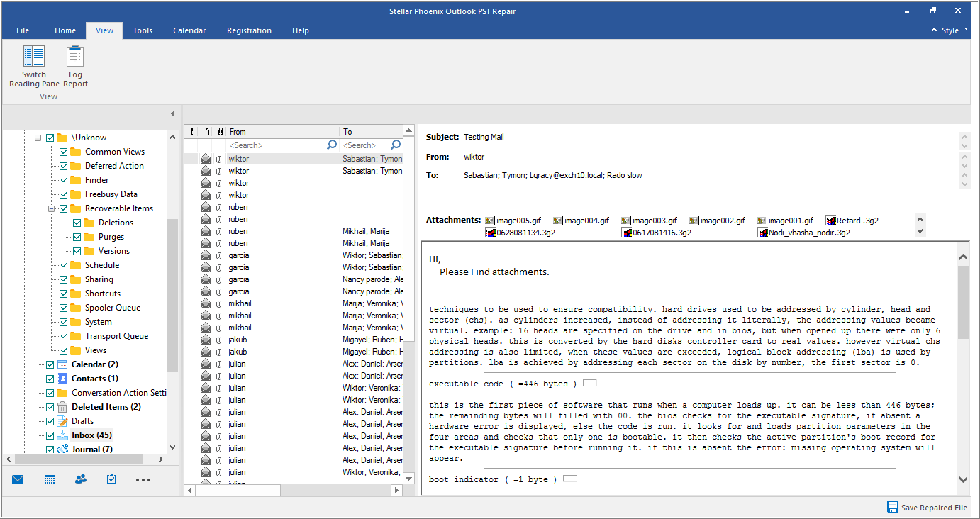
Task: Open Tasks view icon in bottom navigation
Action: pos(111,479)
